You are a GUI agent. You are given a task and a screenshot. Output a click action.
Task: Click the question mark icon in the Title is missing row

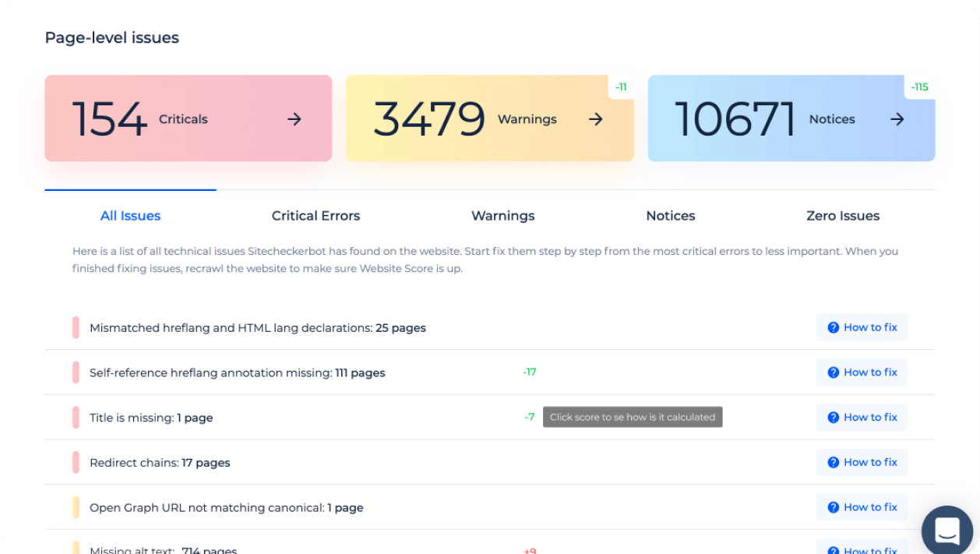point(834,418)
